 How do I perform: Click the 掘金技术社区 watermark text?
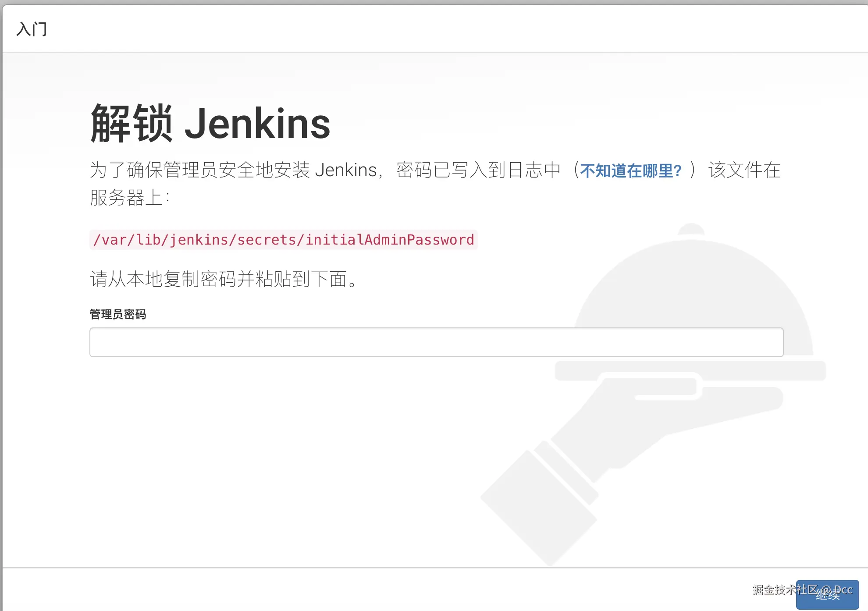(x=785, y=590)
